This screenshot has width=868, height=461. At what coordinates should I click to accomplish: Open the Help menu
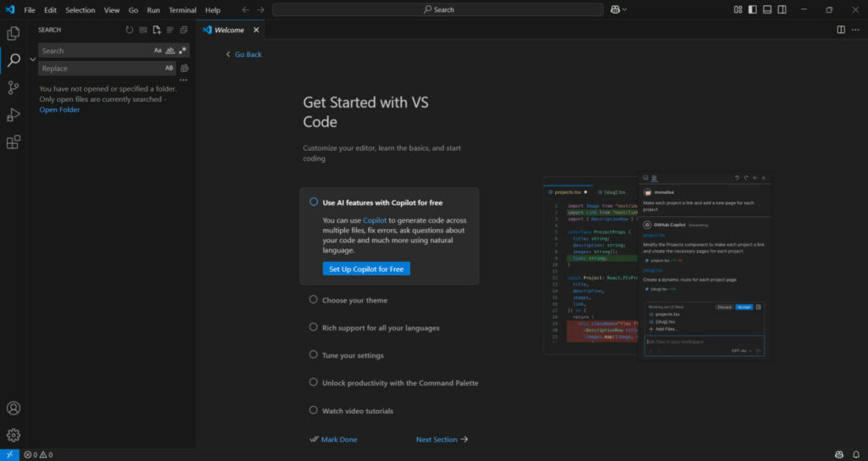[213, 10]
